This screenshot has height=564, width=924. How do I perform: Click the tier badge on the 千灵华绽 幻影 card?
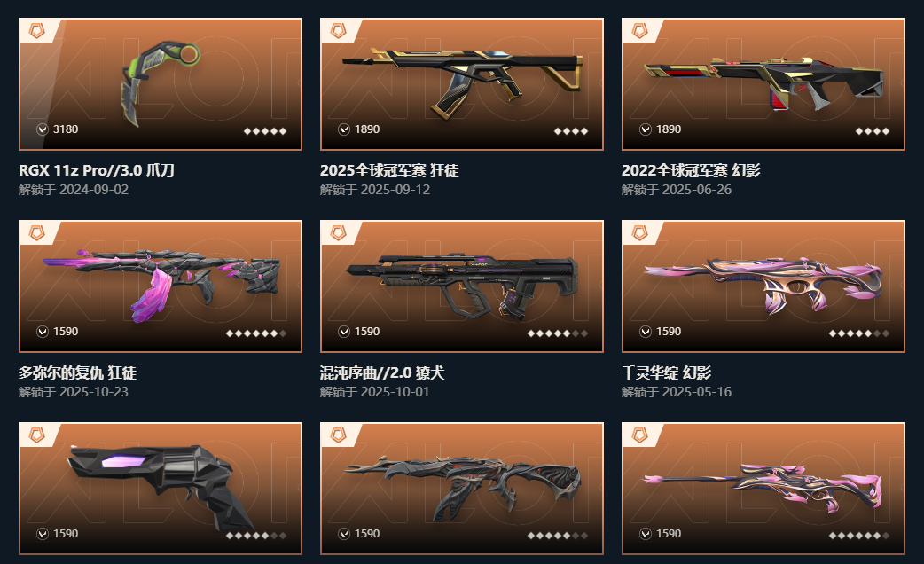click(640, 233)
